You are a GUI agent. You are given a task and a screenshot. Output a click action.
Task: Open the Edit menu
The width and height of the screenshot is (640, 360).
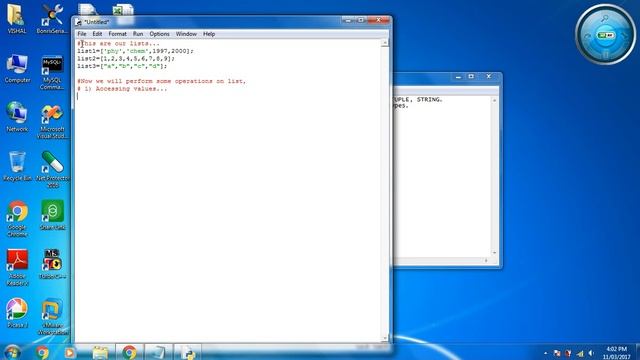97,34
